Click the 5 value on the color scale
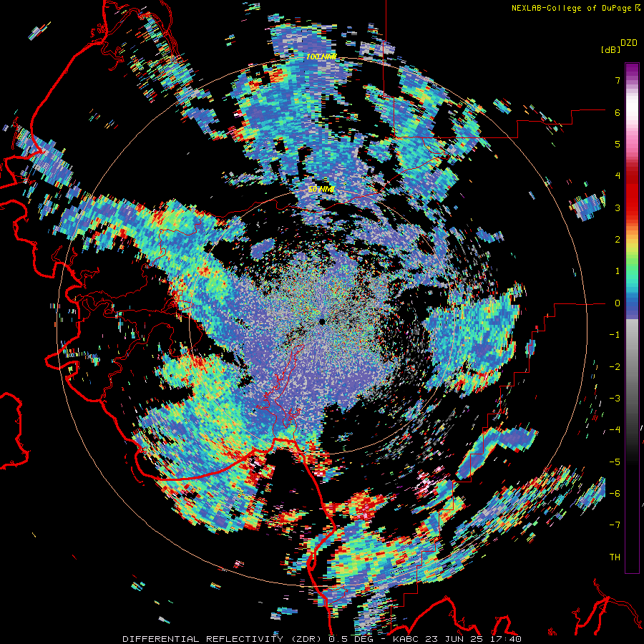This screenshot has width=644, height=644. coord(618,144)
